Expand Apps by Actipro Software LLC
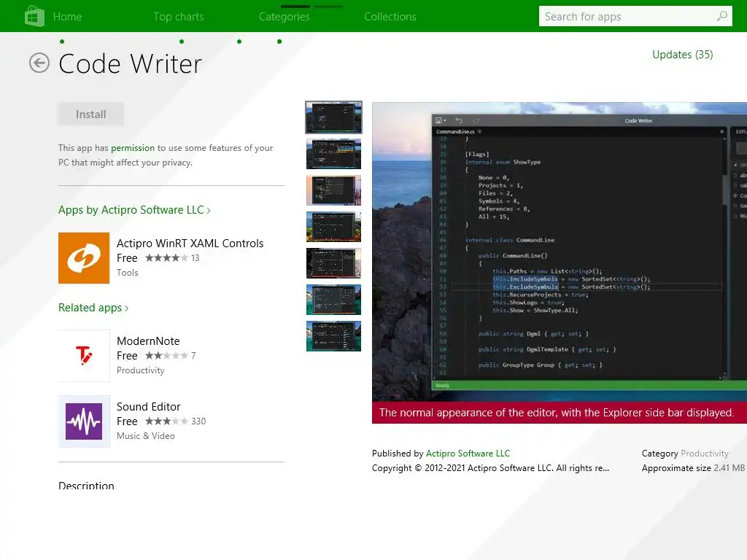Image resolution: width=747 pixels, height=560 pixels. pyautogui.click(x=134, y=210)
